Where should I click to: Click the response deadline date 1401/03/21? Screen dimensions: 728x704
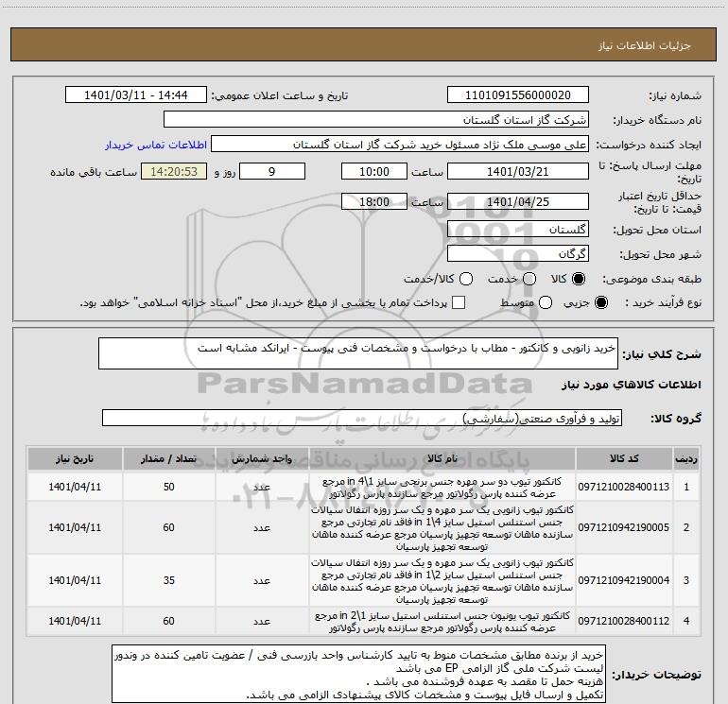click(518, 171)
